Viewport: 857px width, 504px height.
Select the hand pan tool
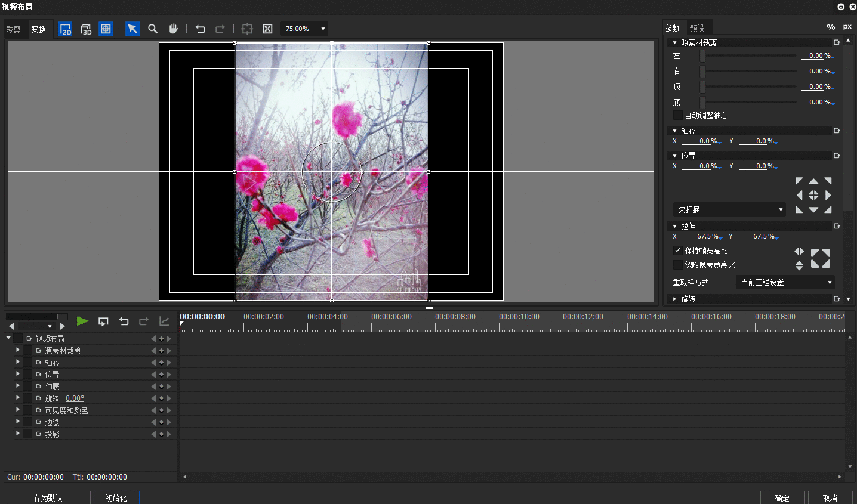coord(173,29)
